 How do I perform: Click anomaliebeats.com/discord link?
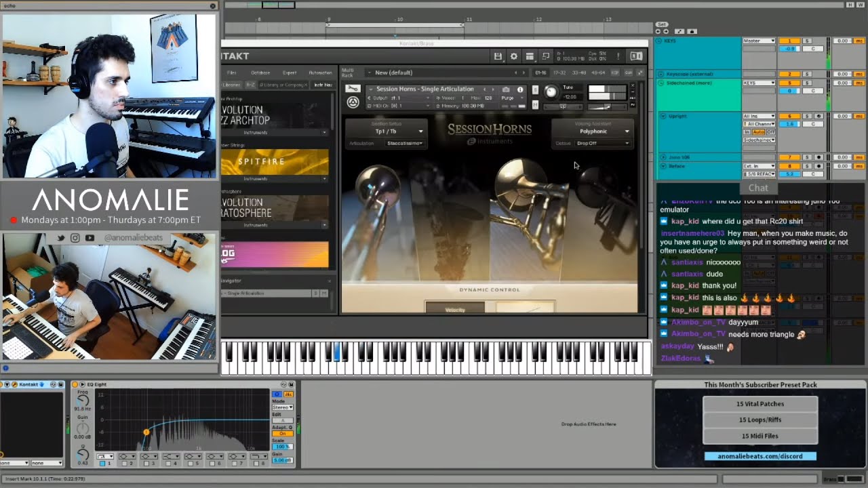pos(760,456)
